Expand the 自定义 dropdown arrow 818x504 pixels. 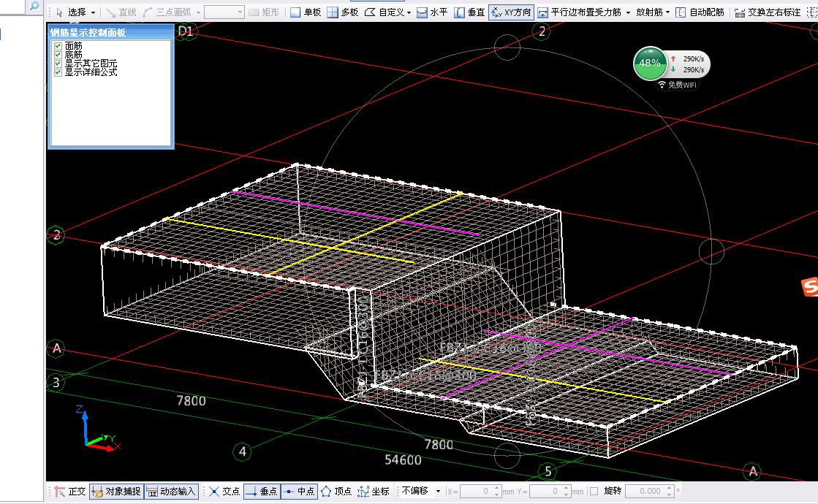tap(409, 12)
